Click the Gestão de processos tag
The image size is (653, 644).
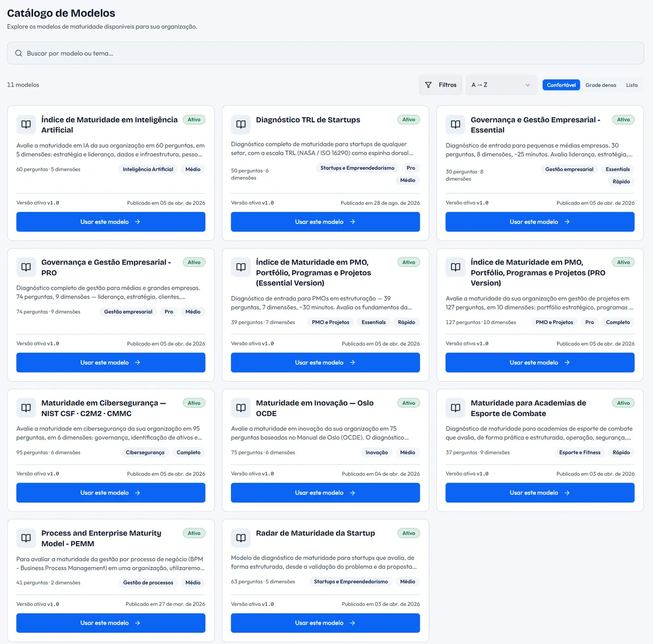click(x=148, y=583)
